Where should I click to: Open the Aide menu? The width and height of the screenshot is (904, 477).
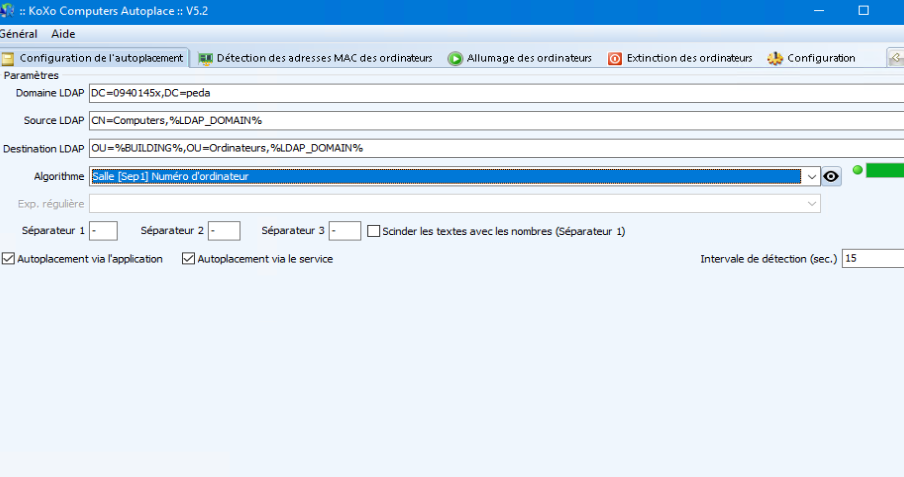click(63, 34)
